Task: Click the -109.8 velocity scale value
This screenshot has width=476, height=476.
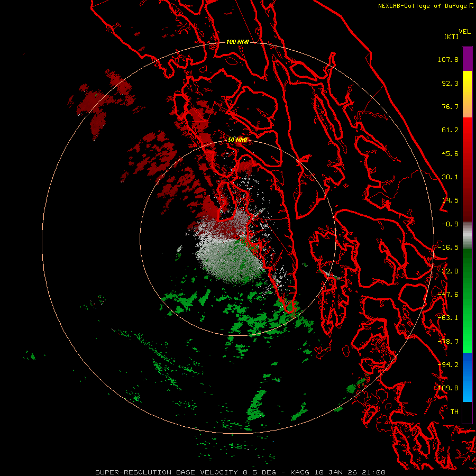Action: point(446,388)
